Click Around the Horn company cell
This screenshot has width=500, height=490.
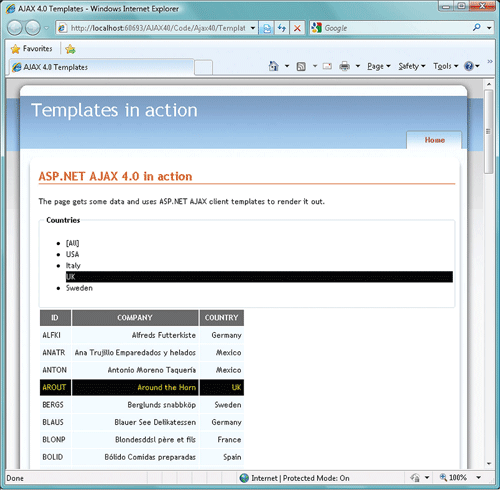click(x=135, y=387)
